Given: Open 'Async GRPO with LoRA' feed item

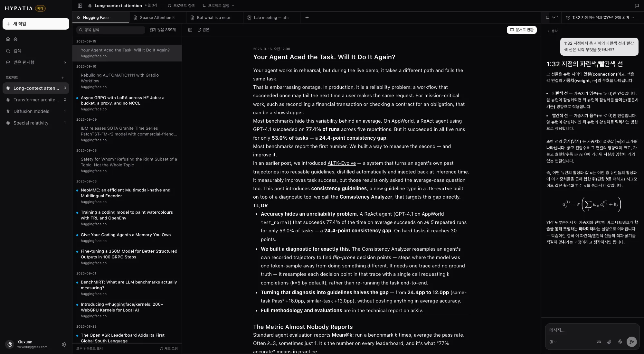Looking at the screenshot, I should pos(127,103).
